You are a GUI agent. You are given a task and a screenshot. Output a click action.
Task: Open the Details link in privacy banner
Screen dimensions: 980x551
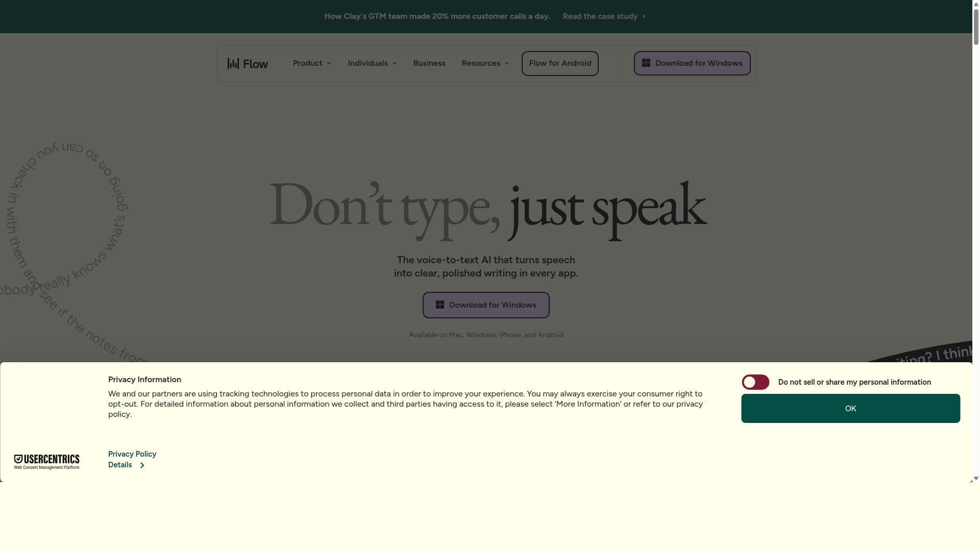[x=120, y=465]
